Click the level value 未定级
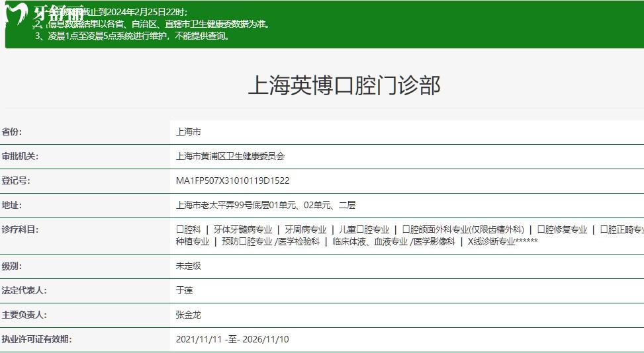The height and width of the screenshot is (353, 644). 189,266
